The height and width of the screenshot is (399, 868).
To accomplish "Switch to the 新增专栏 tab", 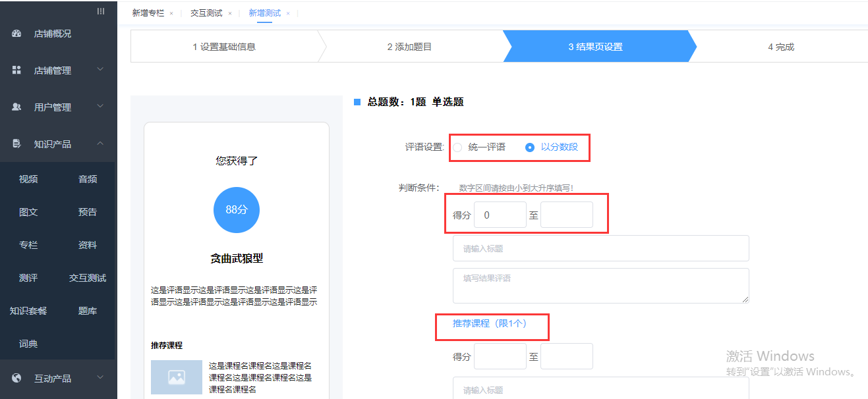I will (x=148, y=13).
